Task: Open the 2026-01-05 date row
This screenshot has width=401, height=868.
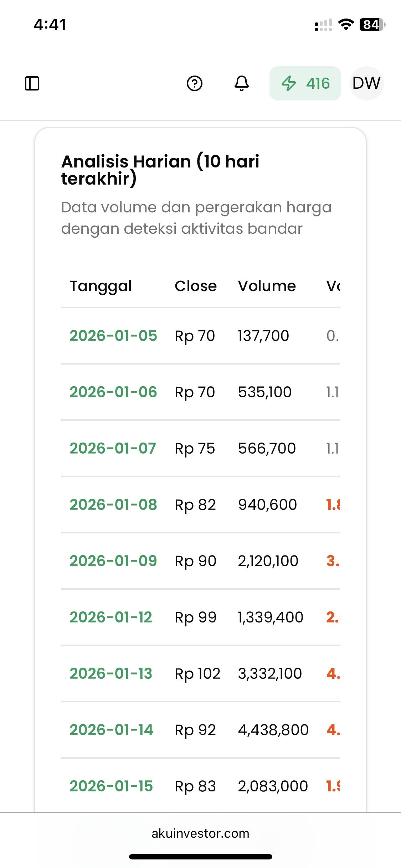Action: [x=113, y=336]
